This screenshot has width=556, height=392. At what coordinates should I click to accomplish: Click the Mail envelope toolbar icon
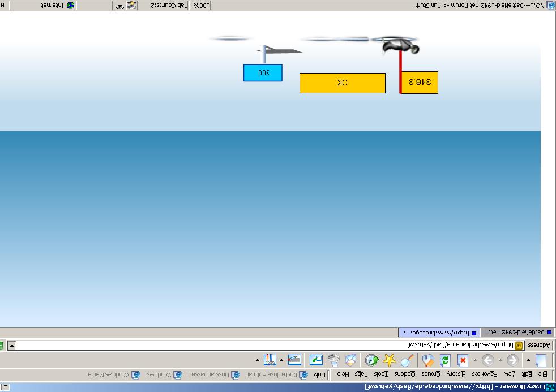(x=351, y=360)
